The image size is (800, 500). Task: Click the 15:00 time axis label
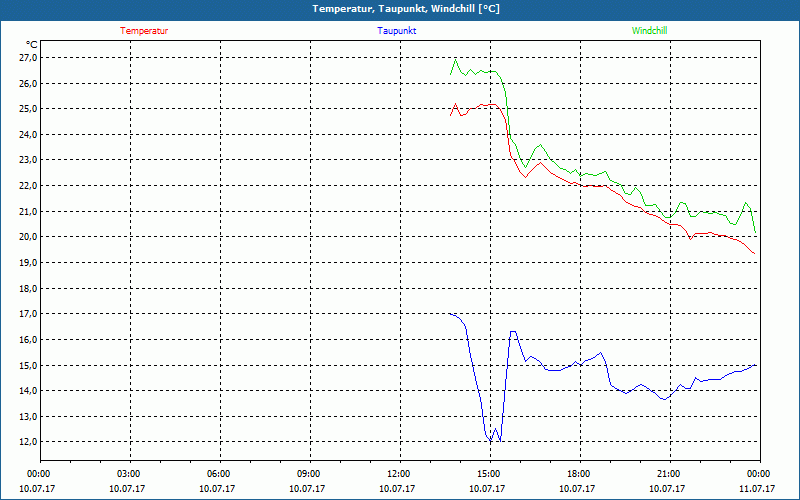pos(488,474)
